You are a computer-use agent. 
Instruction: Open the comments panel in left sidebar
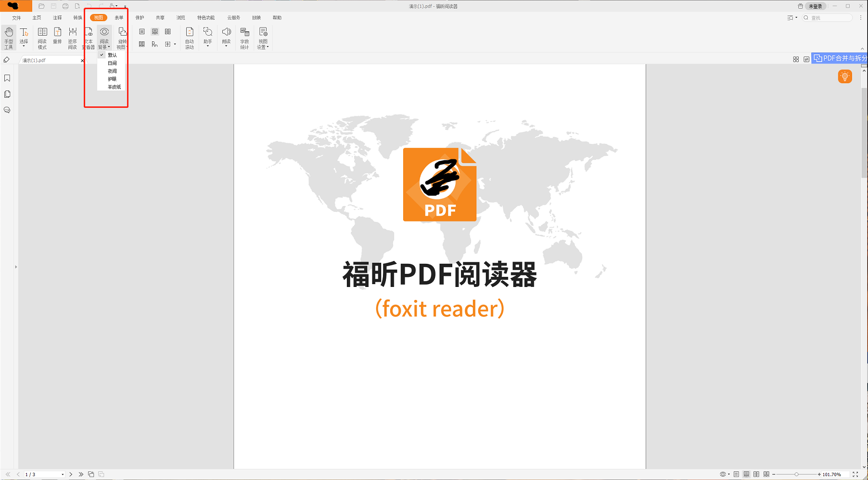pyautogui.click(x=7, y=110)
